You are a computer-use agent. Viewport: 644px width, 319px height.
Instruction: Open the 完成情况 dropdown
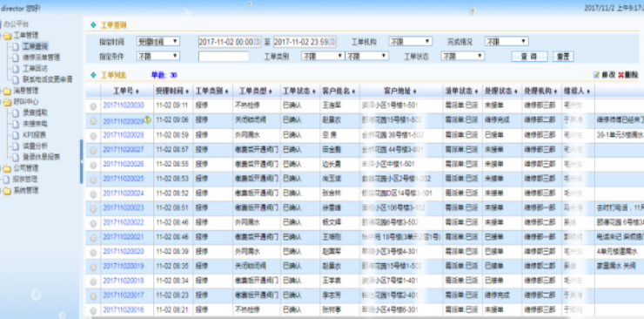[x=506, y=42]
